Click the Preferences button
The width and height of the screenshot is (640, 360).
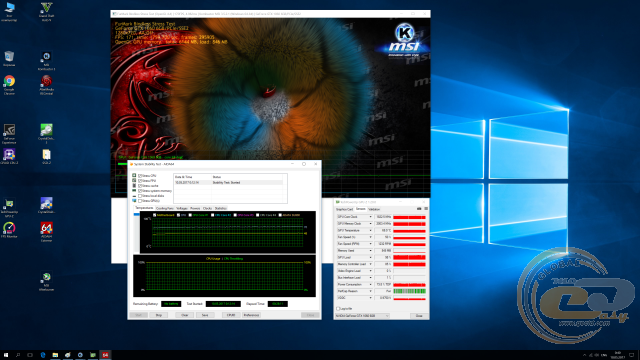pyautogui.click(x=251, y=315)
